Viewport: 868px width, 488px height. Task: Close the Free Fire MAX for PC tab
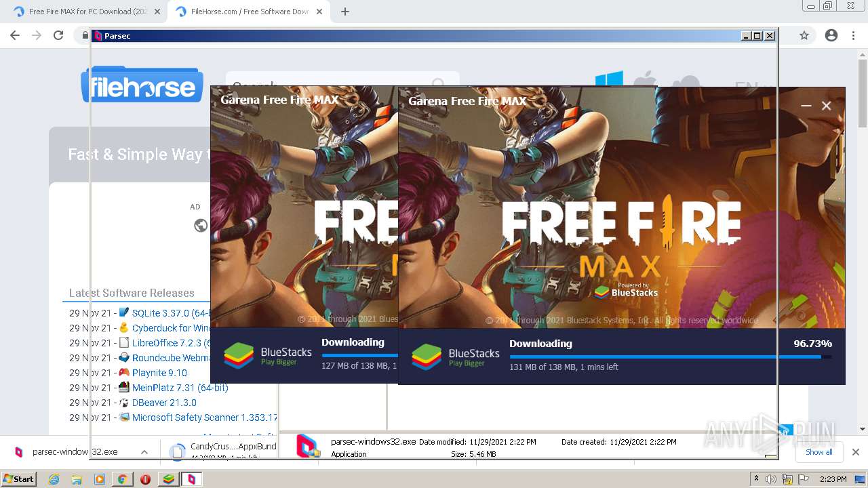(157, 12)
